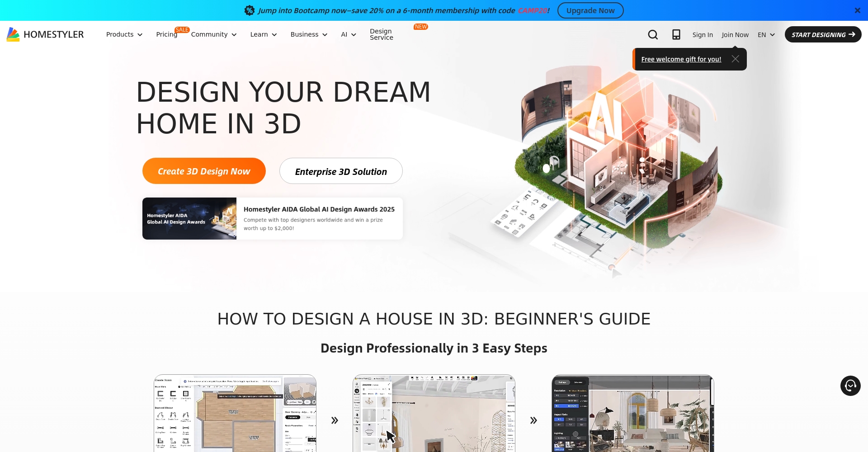
Task: Open the furnish room step thumbnail
Action: pyautogui.click(x=434, y=413)
